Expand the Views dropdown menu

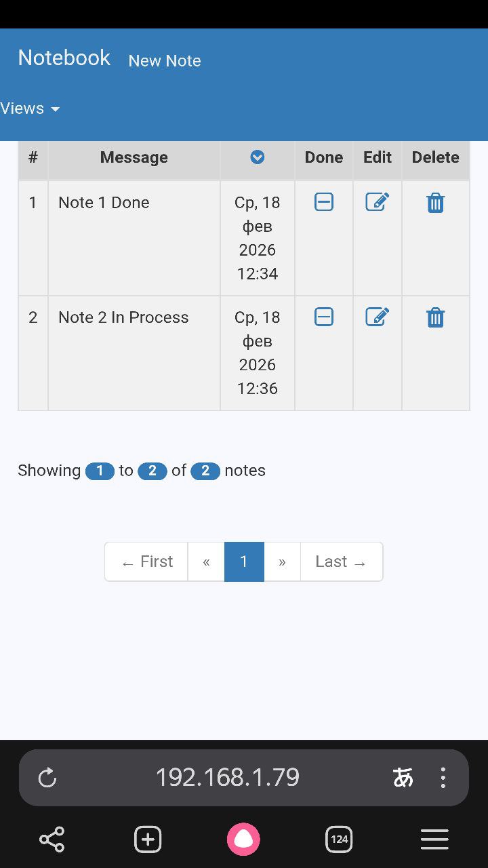(30, 108)
